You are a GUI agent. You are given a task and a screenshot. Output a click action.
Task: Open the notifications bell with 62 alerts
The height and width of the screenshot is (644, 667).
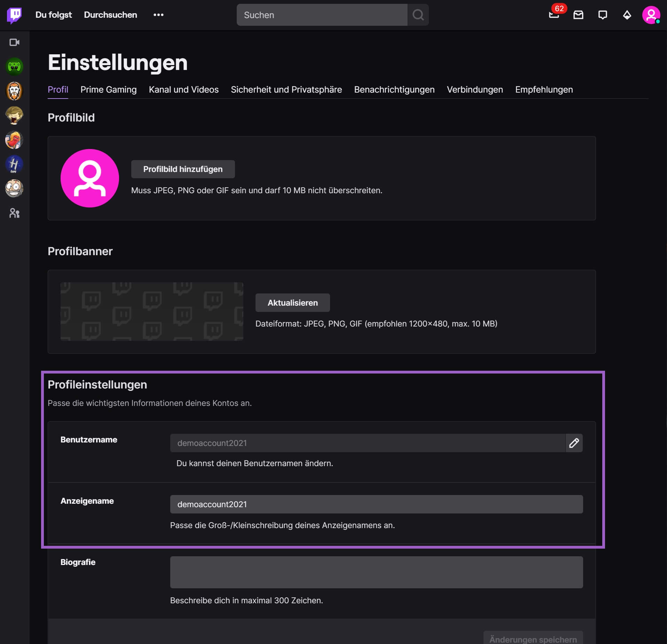point(554,15)
